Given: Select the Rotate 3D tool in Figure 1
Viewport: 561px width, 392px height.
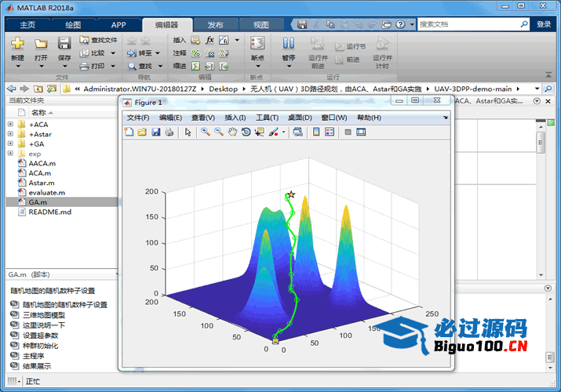Looking at the screenshot, I should (x=246, y=132).
